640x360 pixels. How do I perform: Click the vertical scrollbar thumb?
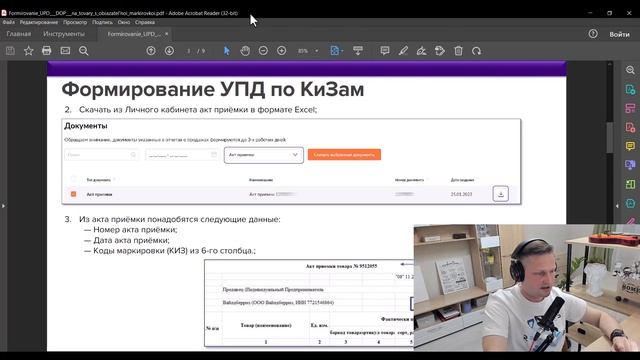pos(610,138)
